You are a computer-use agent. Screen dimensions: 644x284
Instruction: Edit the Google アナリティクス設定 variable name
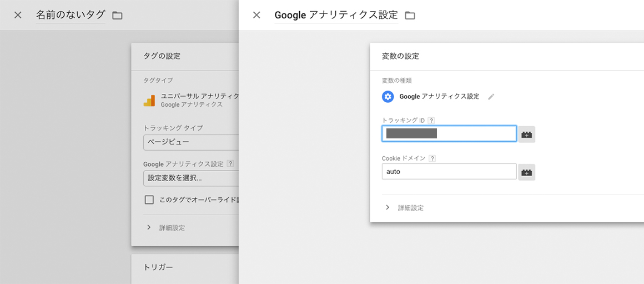[336, 15]
